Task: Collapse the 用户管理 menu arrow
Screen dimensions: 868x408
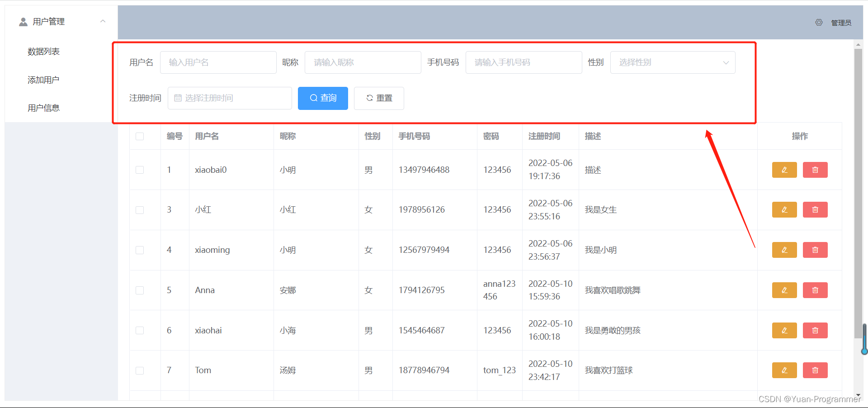Action: pos(103,21)
